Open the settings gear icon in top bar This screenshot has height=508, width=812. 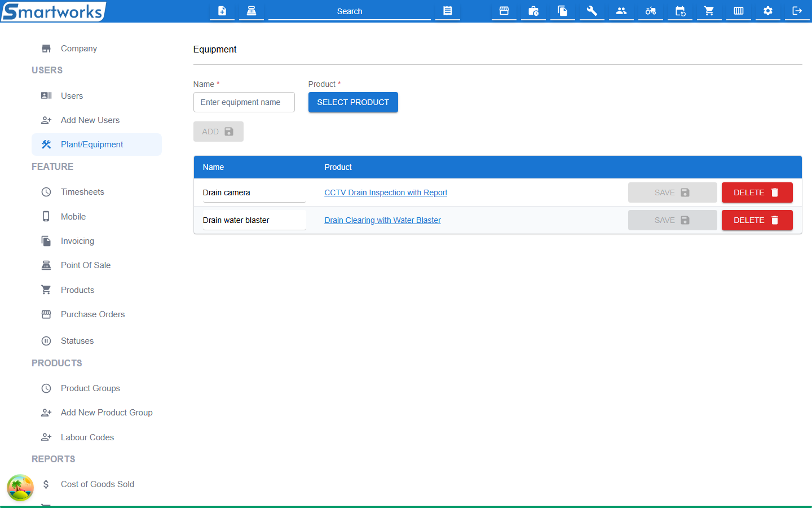click(x=768, y=11)
